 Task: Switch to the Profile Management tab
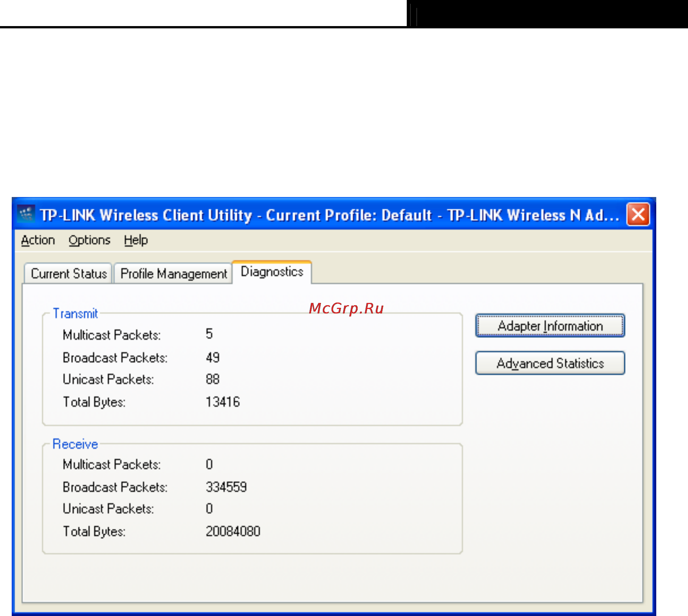(173, 273)
